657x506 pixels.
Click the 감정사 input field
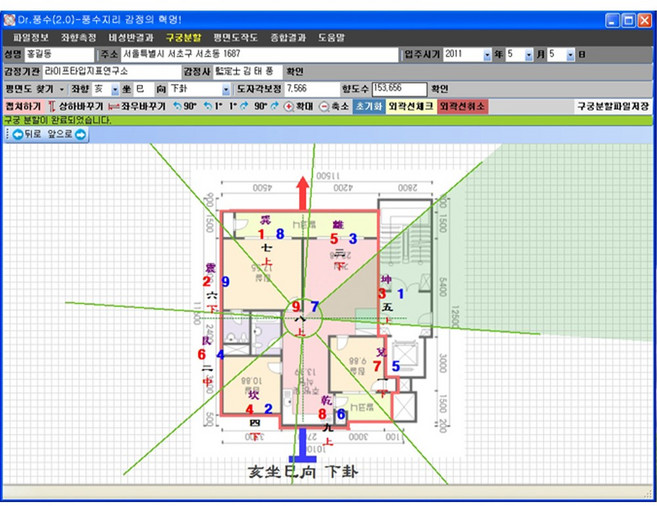[x=248, y=72]
